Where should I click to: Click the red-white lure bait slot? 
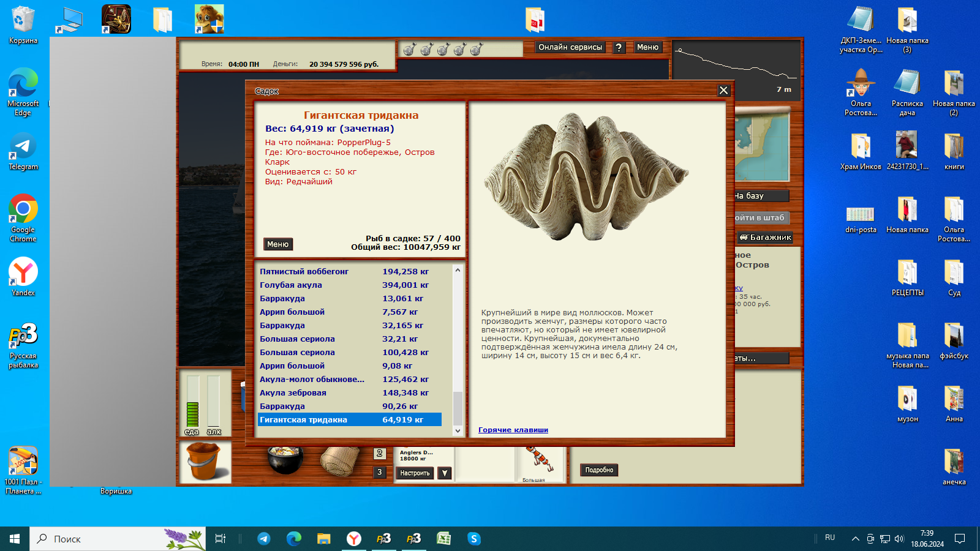click(x=541, y=463)
